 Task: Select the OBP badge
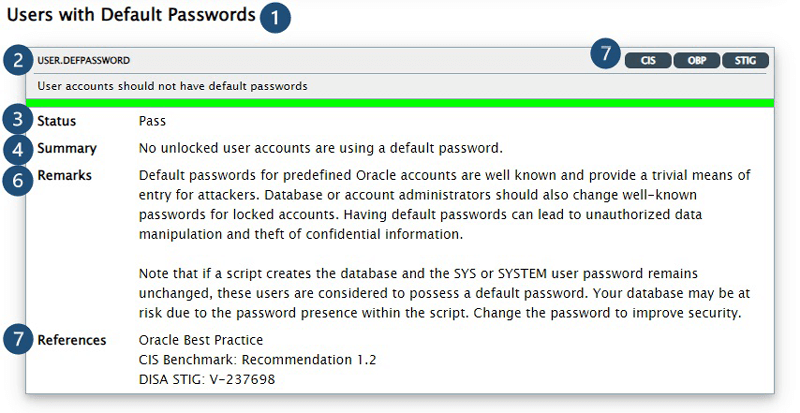(x=696, y=60)
